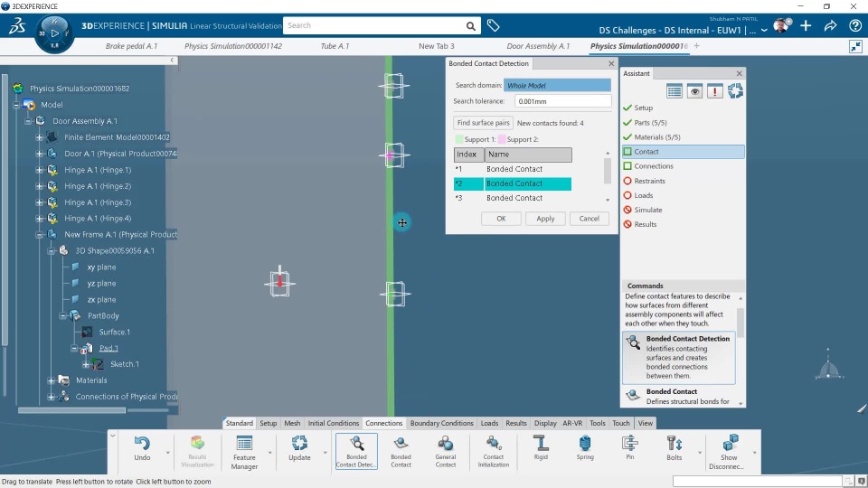Open the Brake pedal A.1 tab
868x488 pixels.
click(x=131, y=46)
